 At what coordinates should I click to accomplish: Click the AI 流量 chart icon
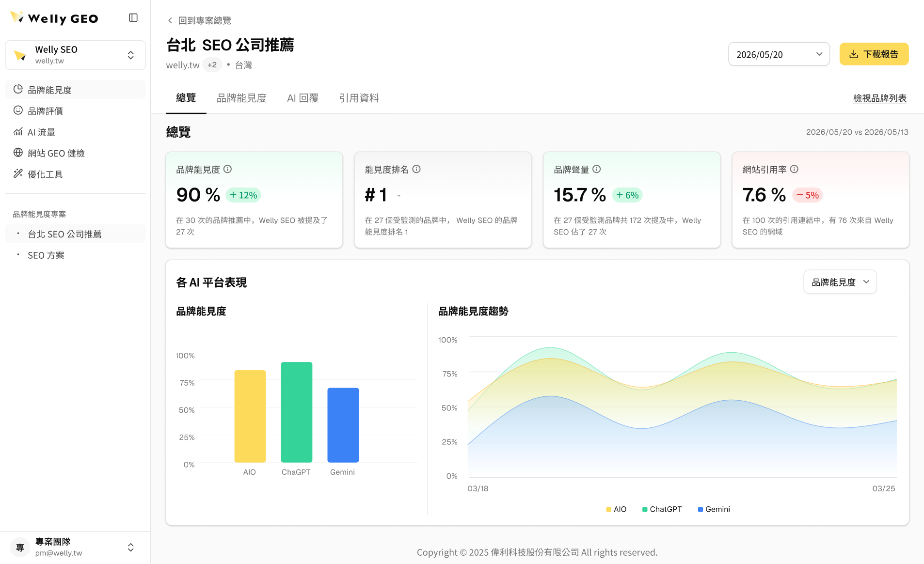18,132
